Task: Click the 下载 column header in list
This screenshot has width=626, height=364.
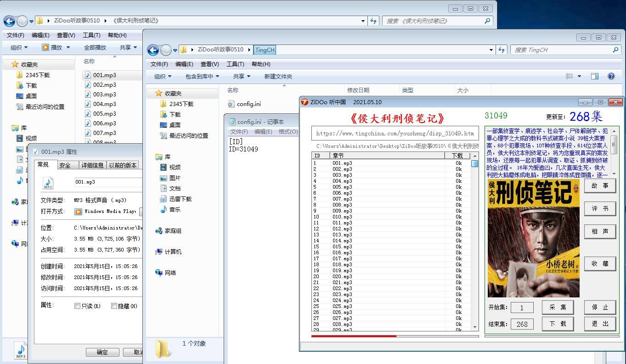Action: coord(458,156)
